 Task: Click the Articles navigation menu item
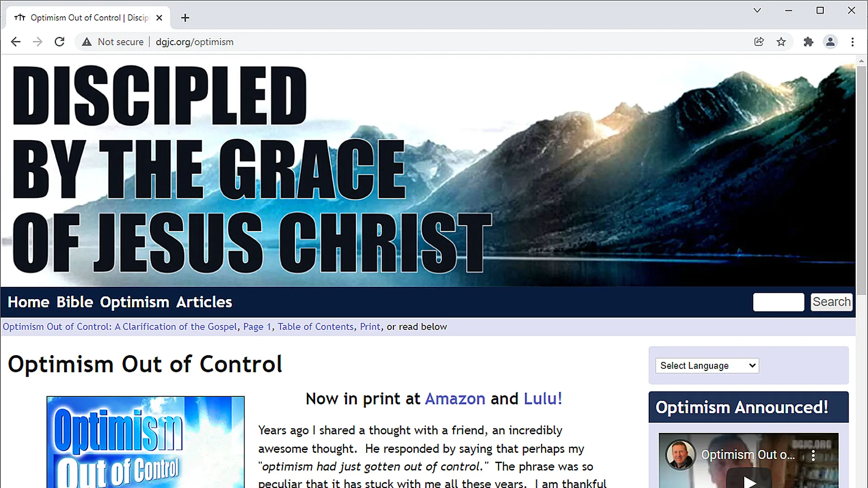click(x=203, y=301)
